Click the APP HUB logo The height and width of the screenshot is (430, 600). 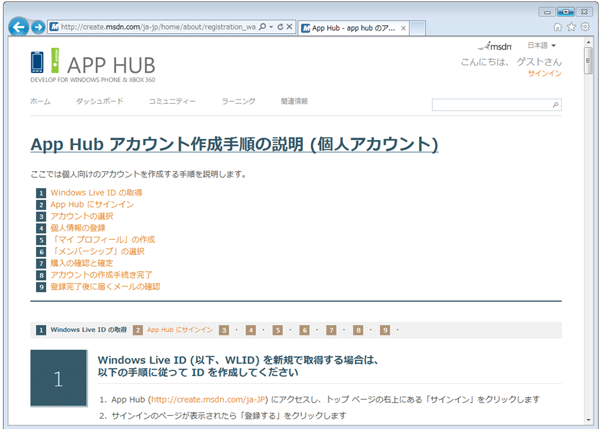pos(93,65)
